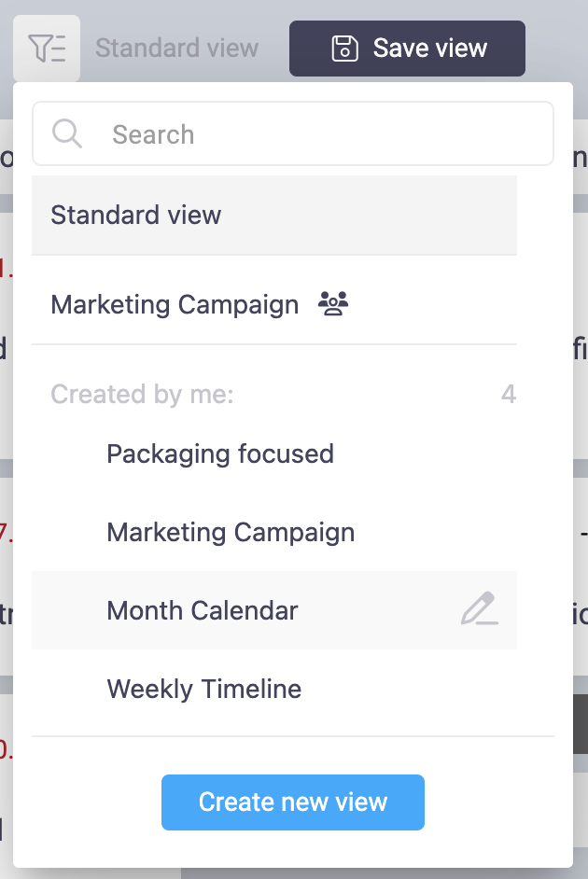Click blank popup space right of Create new view
This screenshot has height=879, width=588.
click(x=495, y=802)
